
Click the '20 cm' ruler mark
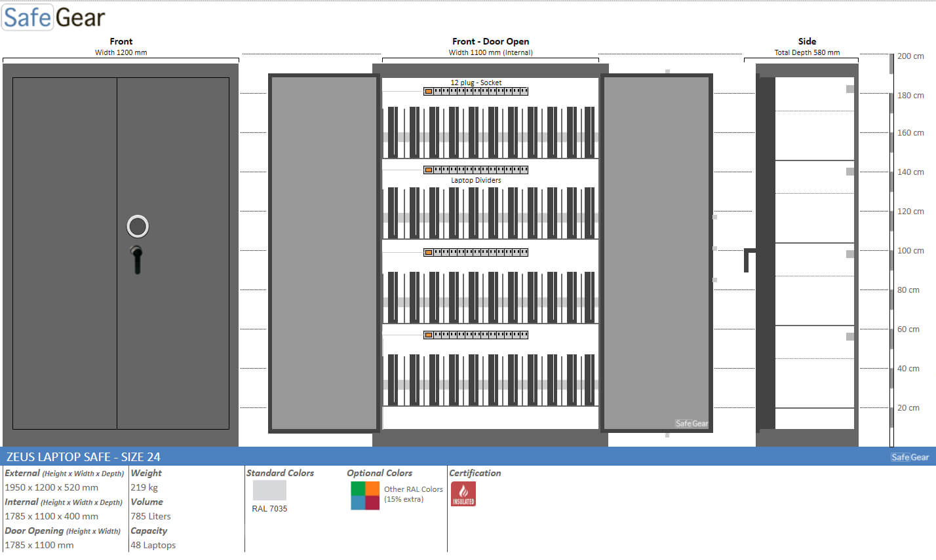[908, 408]
